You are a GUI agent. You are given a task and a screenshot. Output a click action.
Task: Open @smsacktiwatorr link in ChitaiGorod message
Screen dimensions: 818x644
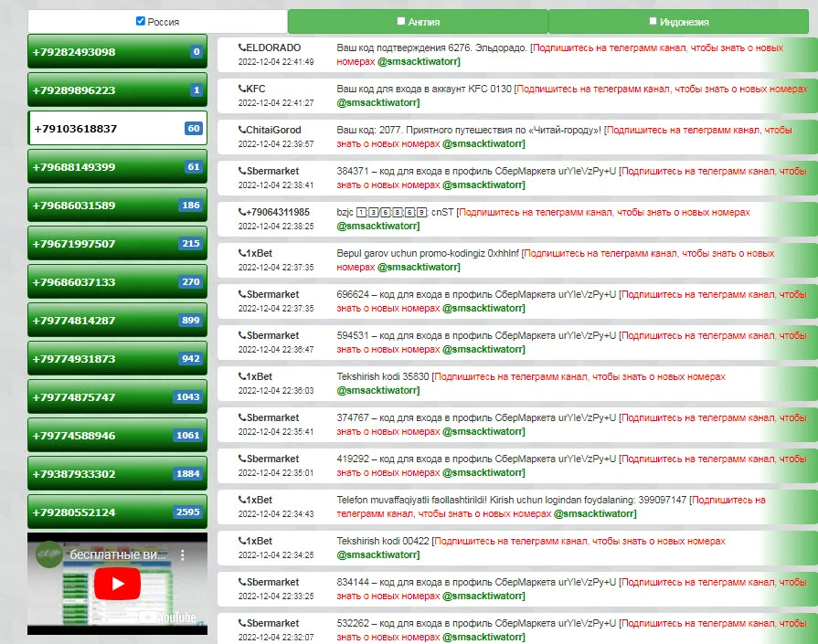click(483, 144)
